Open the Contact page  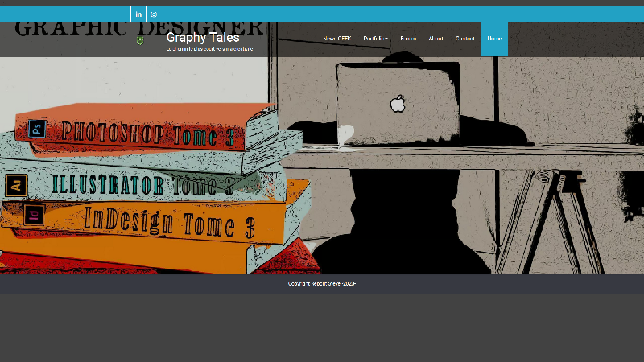[x=465, y=39]
